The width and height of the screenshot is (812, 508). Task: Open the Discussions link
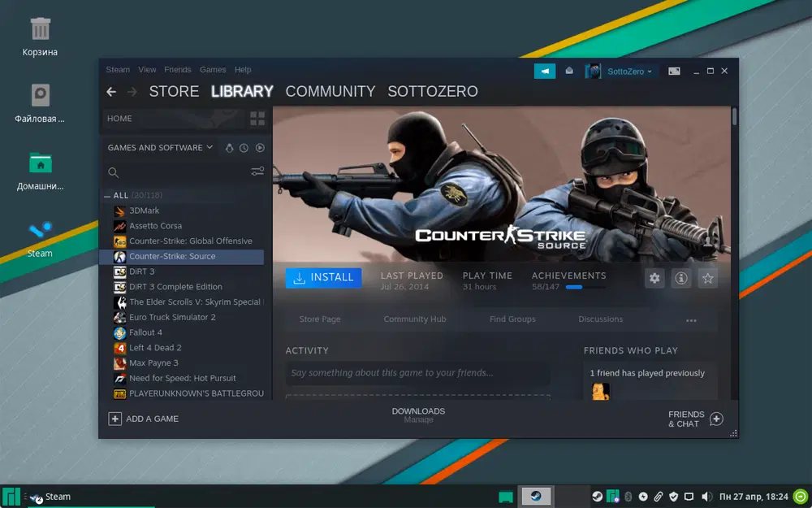click(x=601, y=319)
